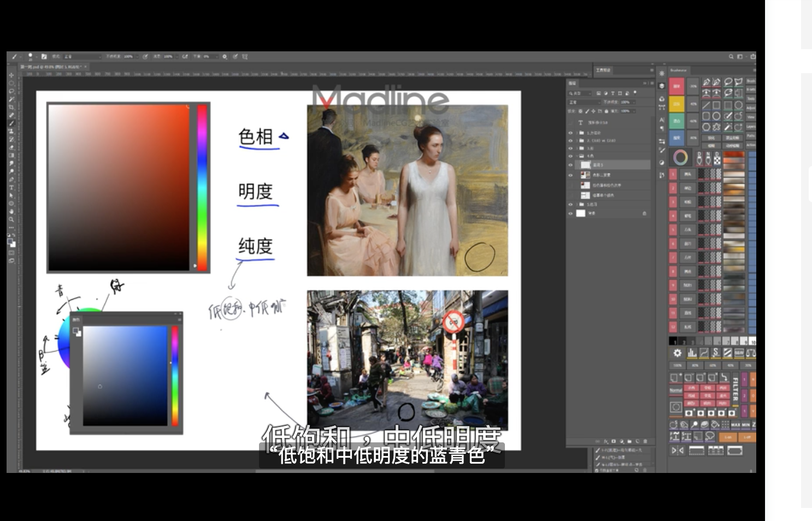Viewport: 812px width, 521px height.
Task: Hide the layer group starting with 2
Action: click(570, 140)
